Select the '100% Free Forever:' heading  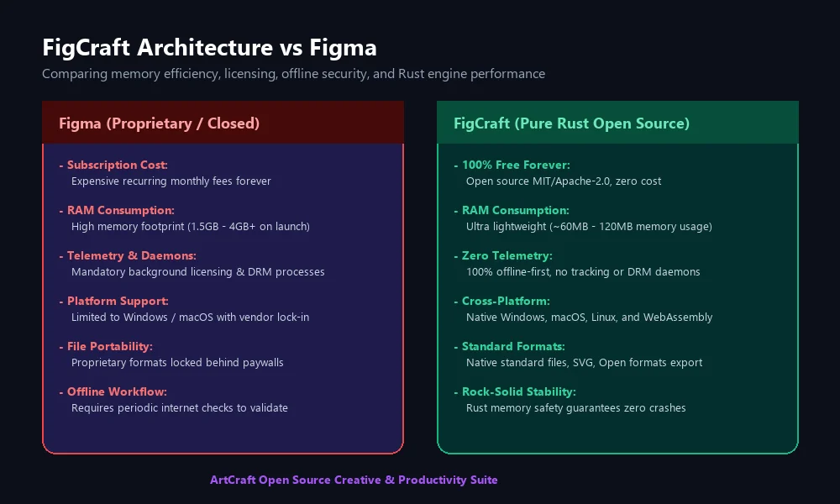click(516, 165)
